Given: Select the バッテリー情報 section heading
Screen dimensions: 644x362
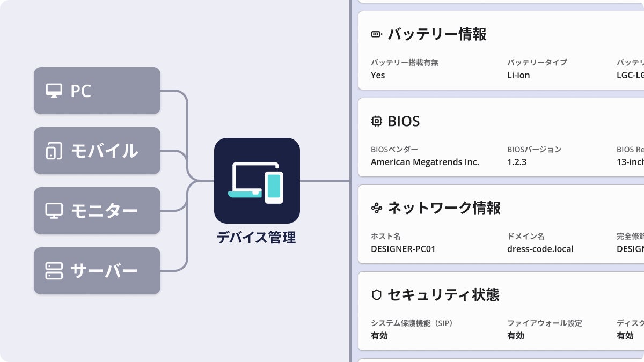Looking at the screenshot, I should (437, 34).
